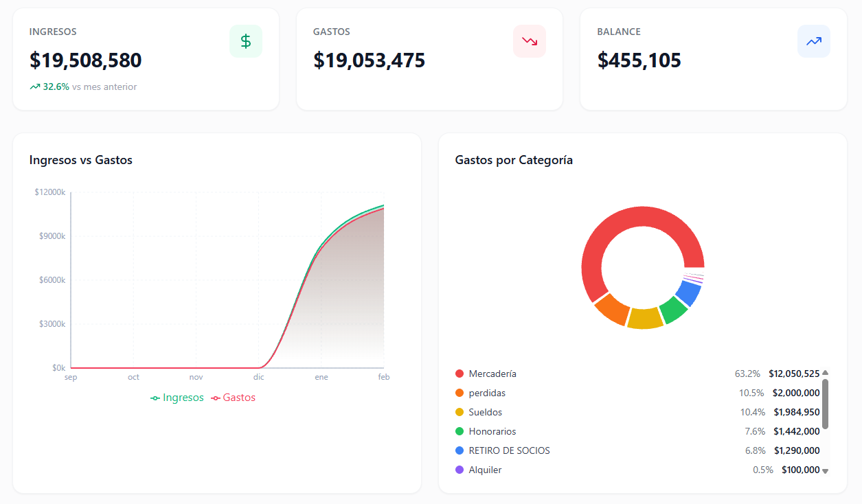862x504 pixels.
Task: Click the INGRESOS card heading
Action: pos(53,32)
